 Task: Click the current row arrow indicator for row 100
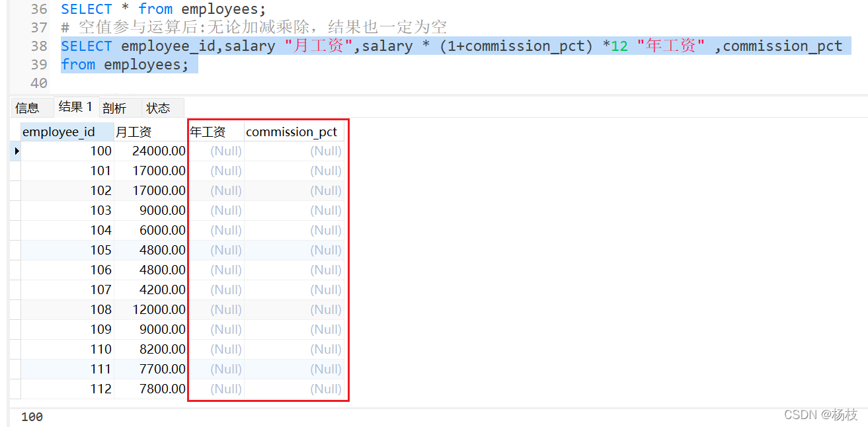point(17,151)
